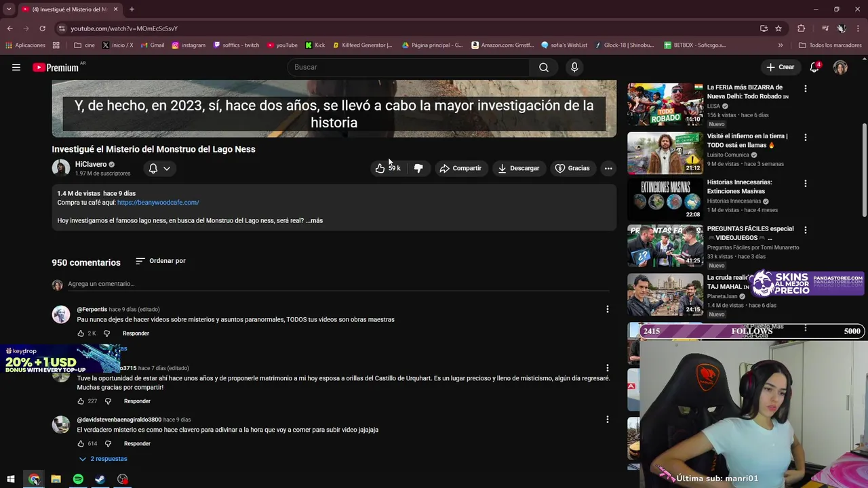The image size is (868, 488).
Task: Open subscription notification bell dropdown
Action: (x=159, y=168)
